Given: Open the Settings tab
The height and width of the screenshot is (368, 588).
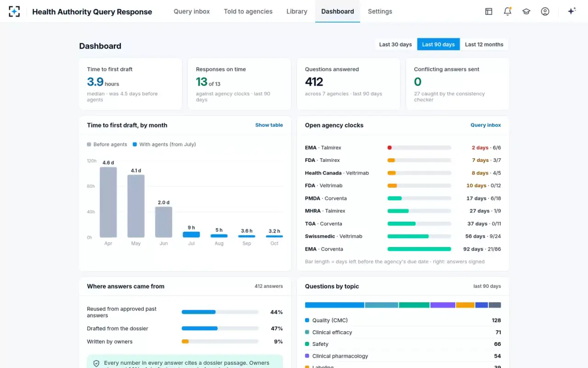Looking at the screenshot, I should click(x=380, y=11).
